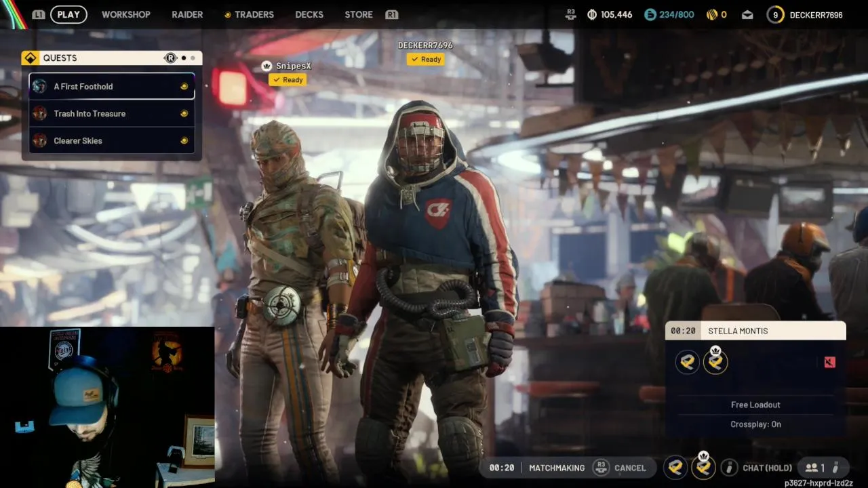Click the blue stash icon beside 234/800
868x488 pixels.
pos(650,14)
